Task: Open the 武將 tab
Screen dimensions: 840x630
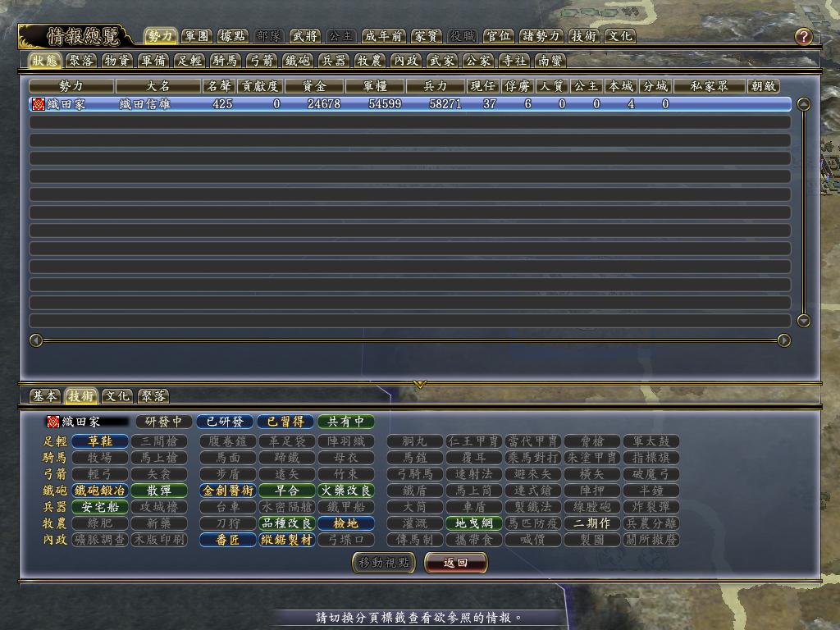Action: pos(304,36)
